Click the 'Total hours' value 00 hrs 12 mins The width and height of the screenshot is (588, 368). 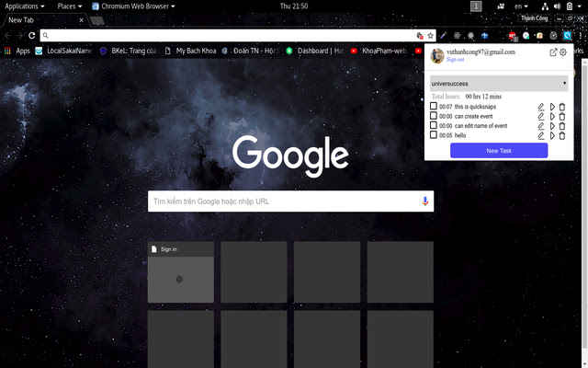(483, 97)
